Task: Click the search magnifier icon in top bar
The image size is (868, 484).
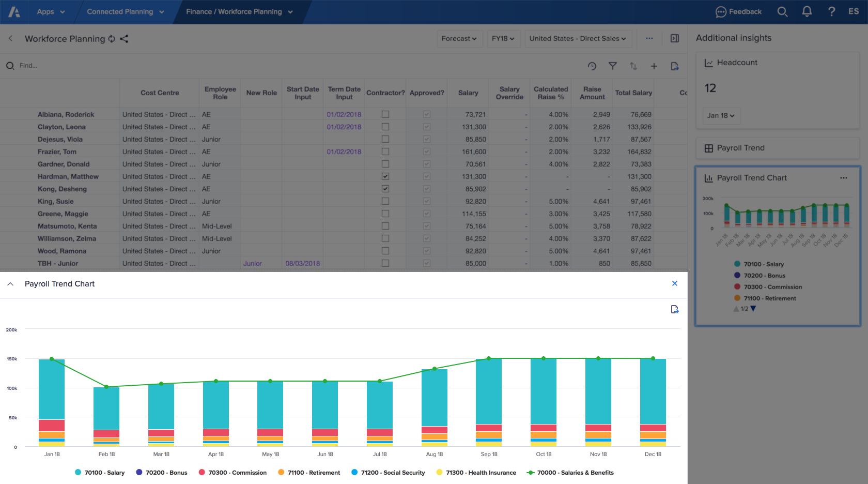Action: [782, 12]
